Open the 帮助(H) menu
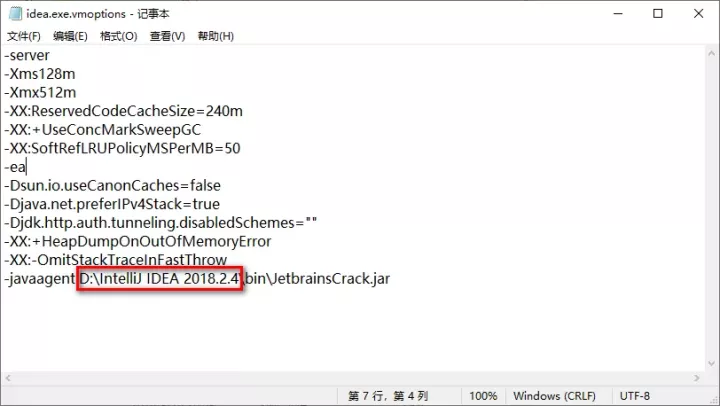The width and height of the screenshot is (720, 406). point(216,36)
